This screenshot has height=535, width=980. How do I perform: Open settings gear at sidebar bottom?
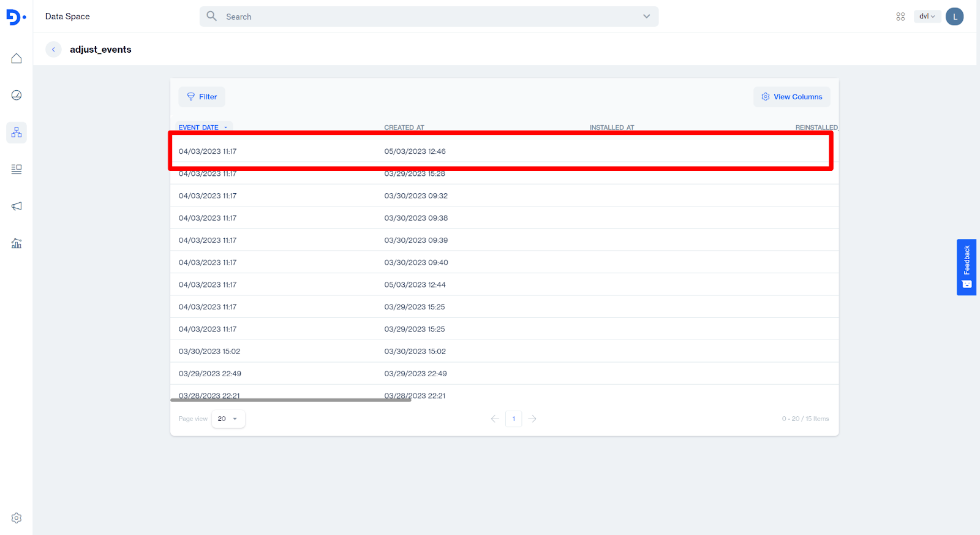[17, 518]
